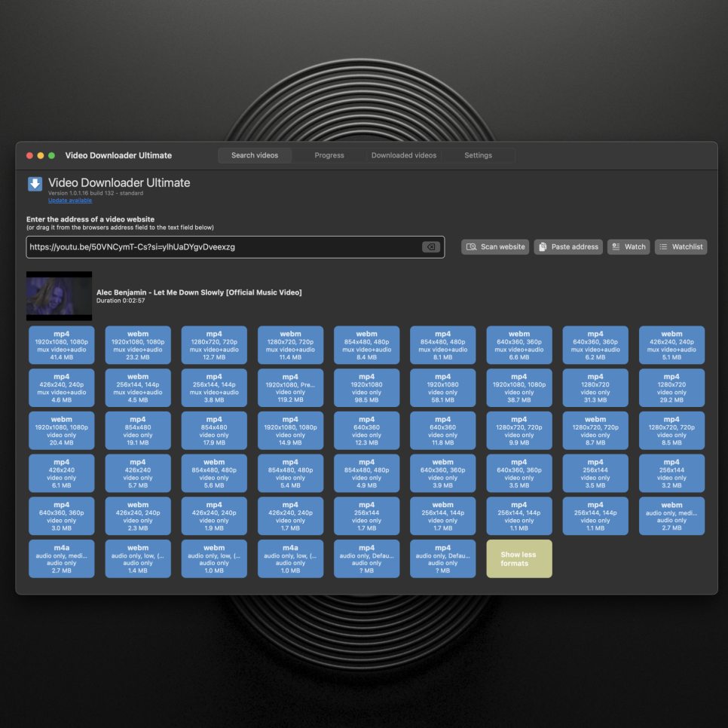Pick mp4 480p mux 8.1 MB format
This screenshot has height=728, width=728.
pos(443,345)
